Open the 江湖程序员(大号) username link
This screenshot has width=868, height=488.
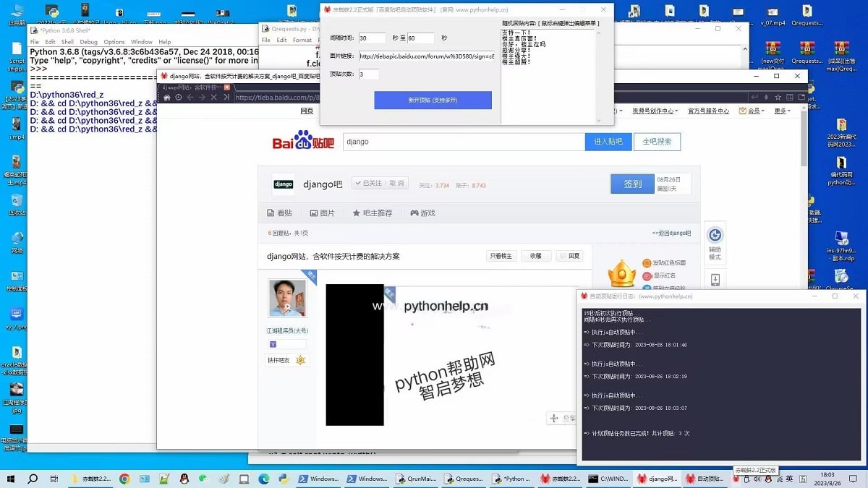pyautogui.click(x=287, y=331)
